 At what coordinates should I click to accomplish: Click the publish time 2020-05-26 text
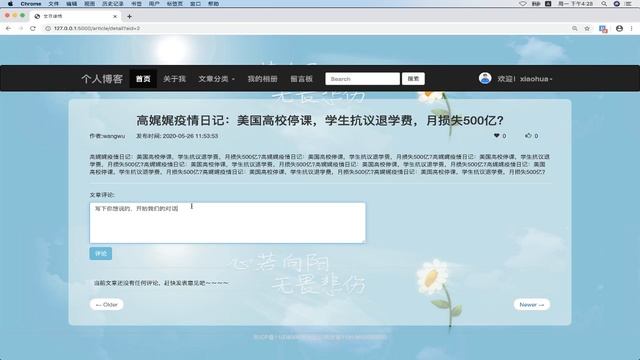point(177,136)
